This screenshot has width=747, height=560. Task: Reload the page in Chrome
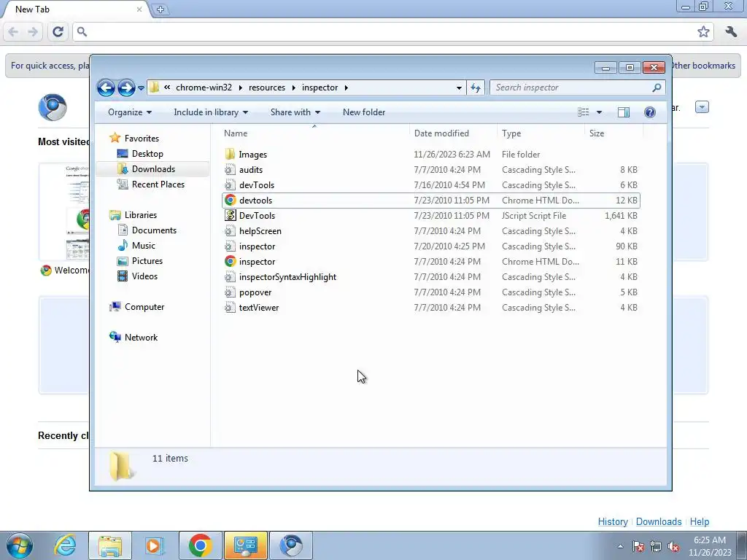click(58, 32)
